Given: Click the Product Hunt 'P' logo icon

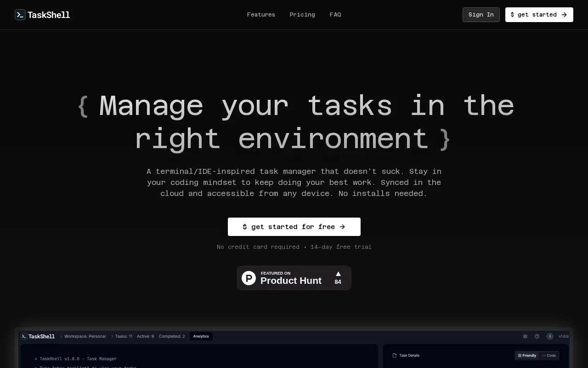Looking at the screenshot, I should (x=249, y=278).
